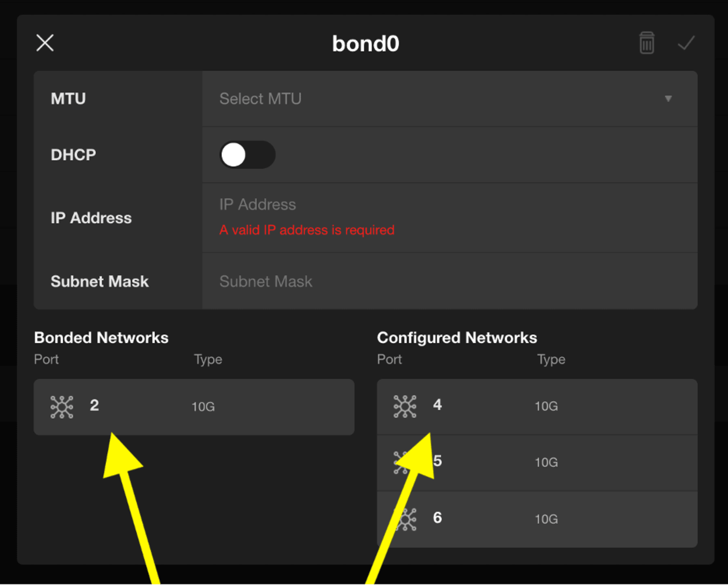Focus the Subnet Mask input field

[450, 281]
